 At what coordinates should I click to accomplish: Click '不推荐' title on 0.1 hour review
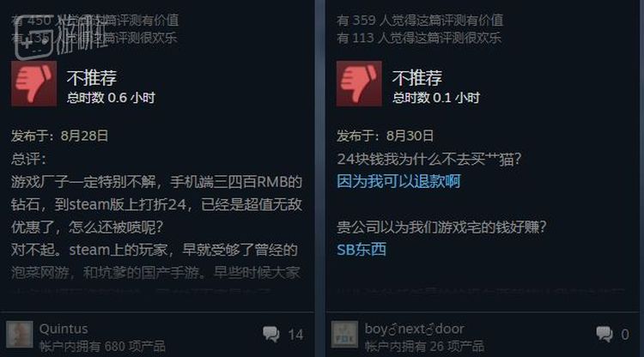(x=417, y=77)
